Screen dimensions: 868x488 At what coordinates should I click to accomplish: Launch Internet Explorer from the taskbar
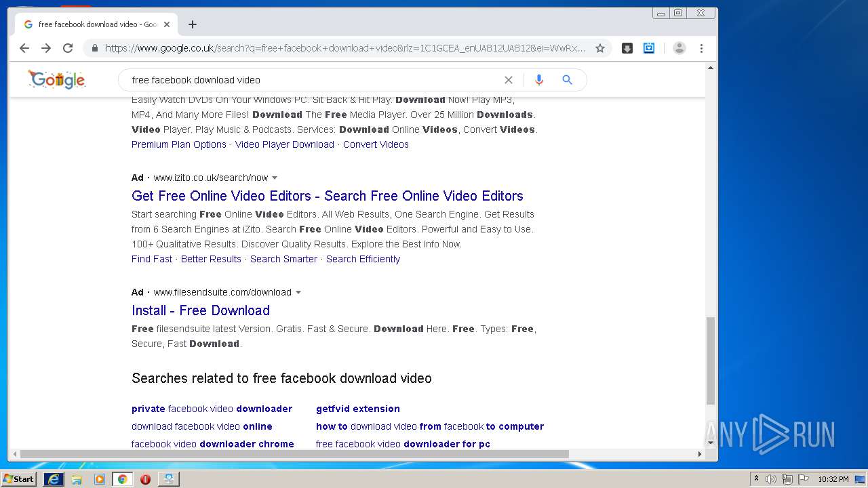(54, 479)
